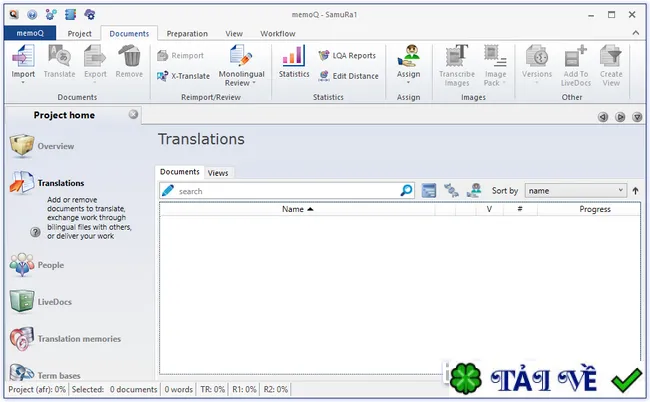650x402 pixels.
Task: Click the search input field
Action: click(288, 191)
